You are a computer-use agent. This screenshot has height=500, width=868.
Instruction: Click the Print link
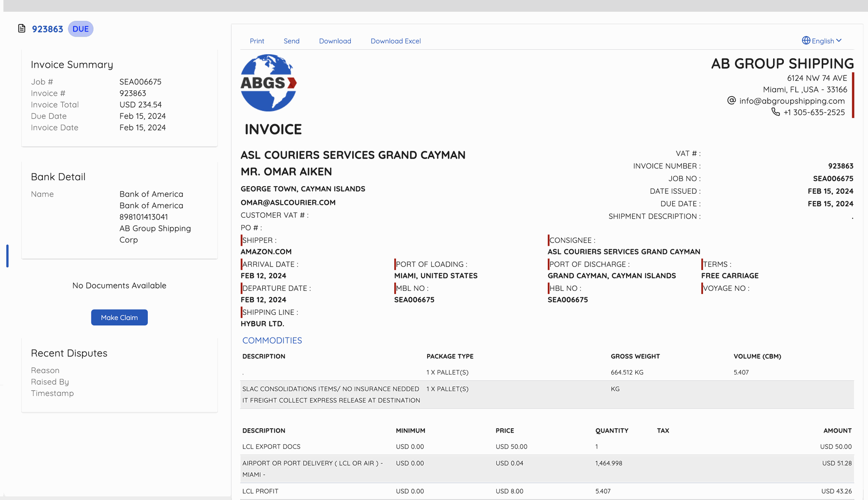pyautogui.click(x=257, y=41)
